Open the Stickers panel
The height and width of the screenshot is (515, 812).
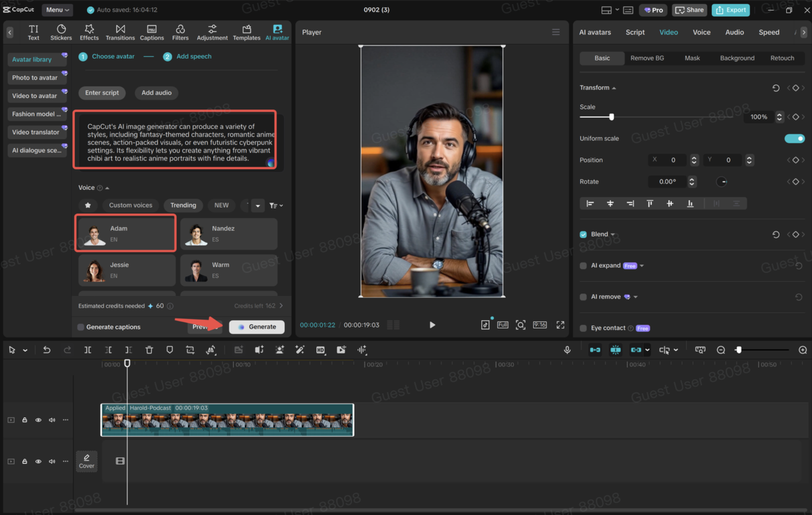[61, 32]
